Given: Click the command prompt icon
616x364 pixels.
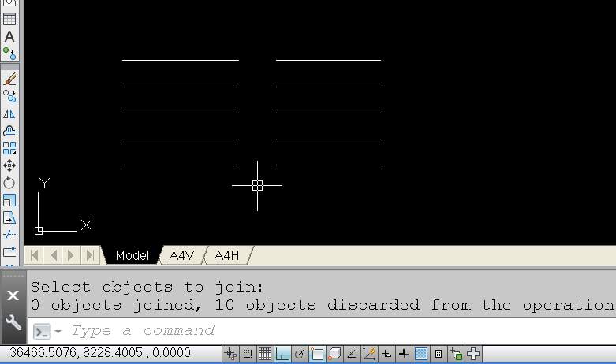Looking at the screenshot, I should [42, 332].
